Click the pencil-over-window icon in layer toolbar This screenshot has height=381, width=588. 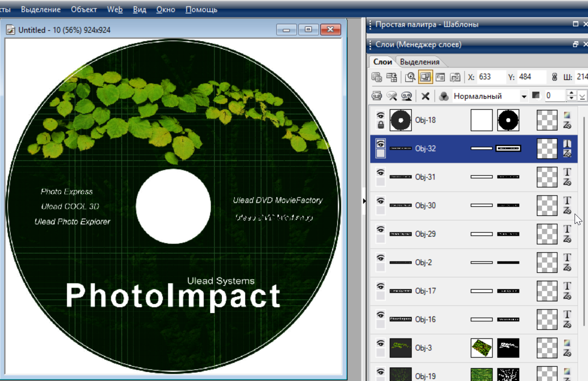point(455,77)
